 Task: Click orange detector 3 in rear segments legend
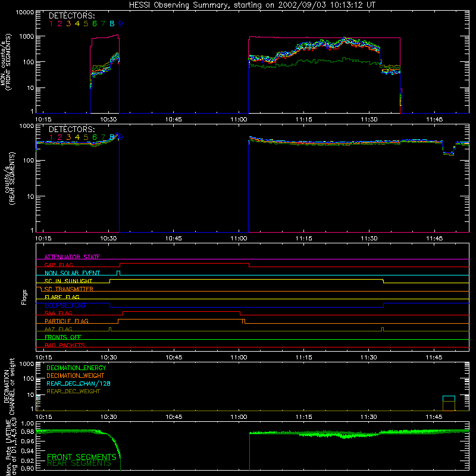coord(68,137)
